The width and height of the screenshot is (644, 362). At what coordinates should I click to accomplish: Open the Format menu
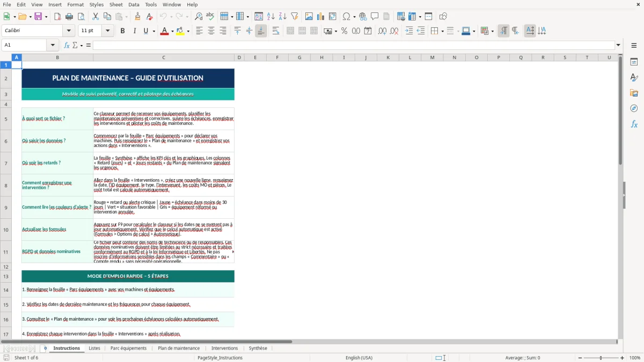pos(76,4)
